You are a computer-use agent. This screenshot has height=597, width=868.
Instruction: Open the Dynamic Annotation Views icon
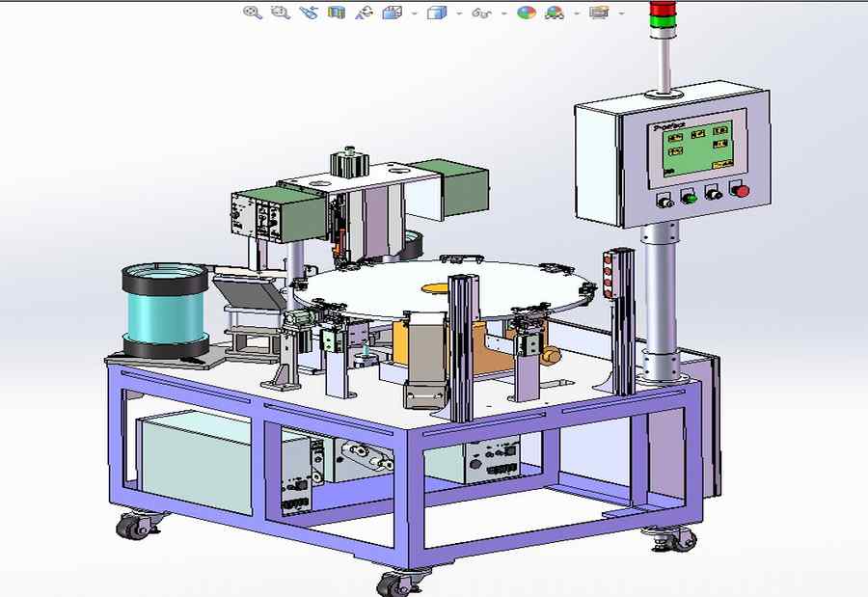click(x=365, y=13)
